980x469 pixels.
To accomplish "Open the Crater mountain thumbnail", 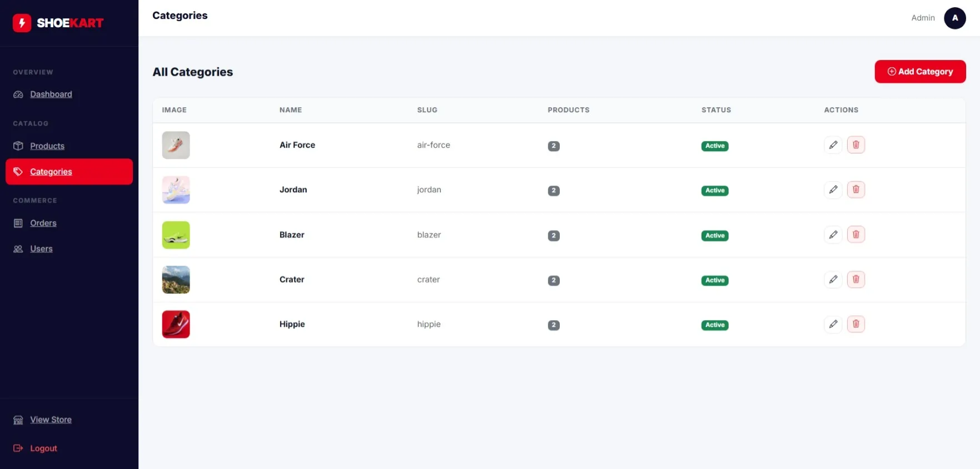I will (176, 280).
